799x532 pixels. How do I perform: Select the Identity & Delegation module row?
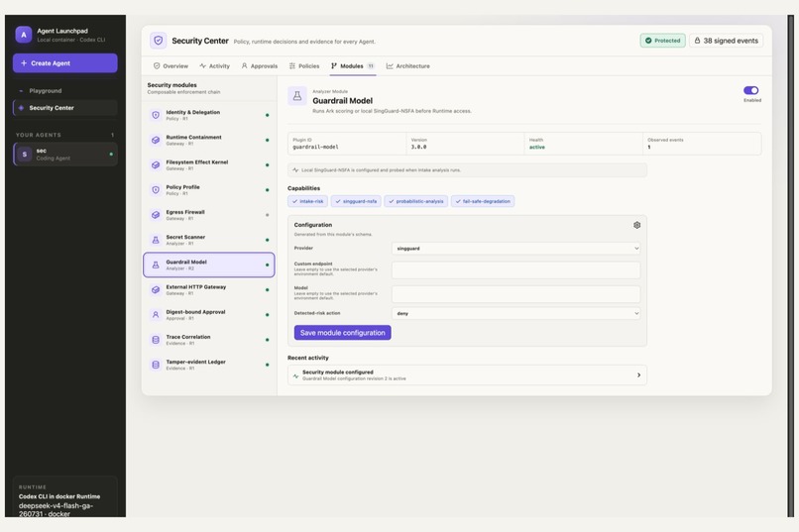[x=209, y=115]
